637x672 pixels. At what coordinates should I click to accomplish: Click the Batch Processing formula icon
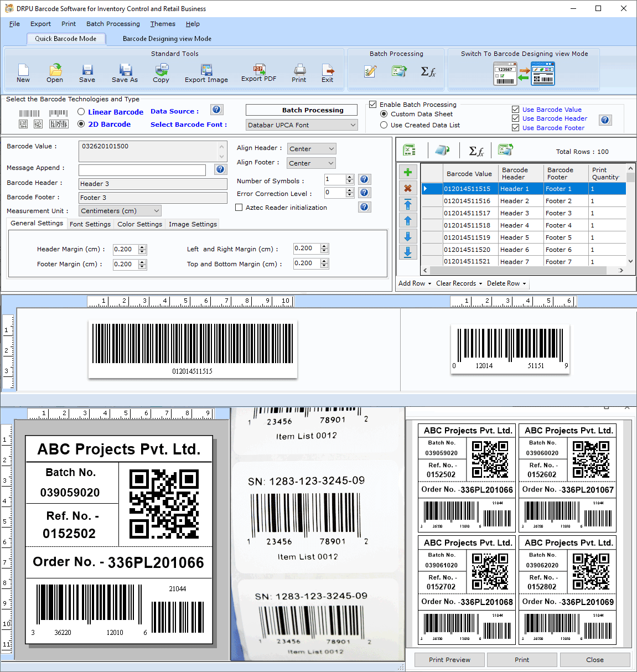click(x=428, y=71)
